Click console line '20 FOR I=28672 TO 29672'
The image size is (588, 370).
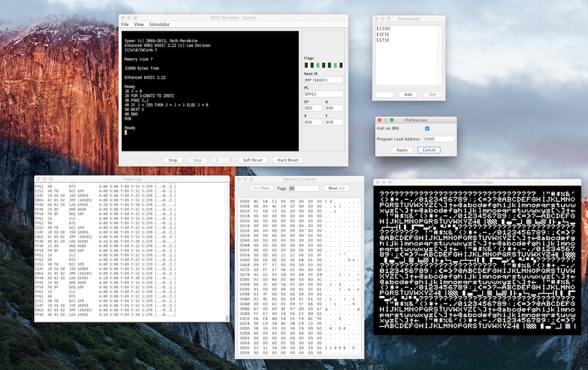point(149,96)
